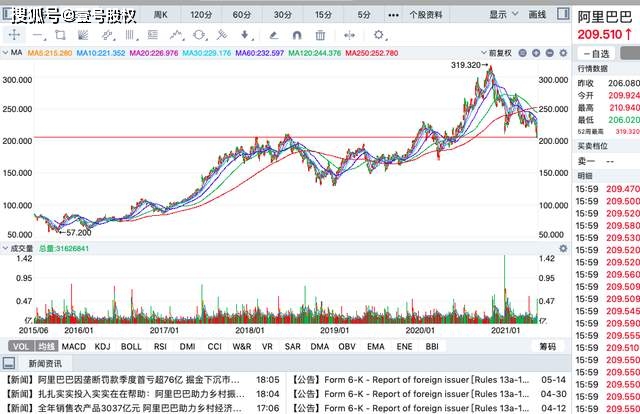Select the BOLL indicator tab
This screenshot has width=640, height=414.
pyautogui.click(x=131, y=347)
